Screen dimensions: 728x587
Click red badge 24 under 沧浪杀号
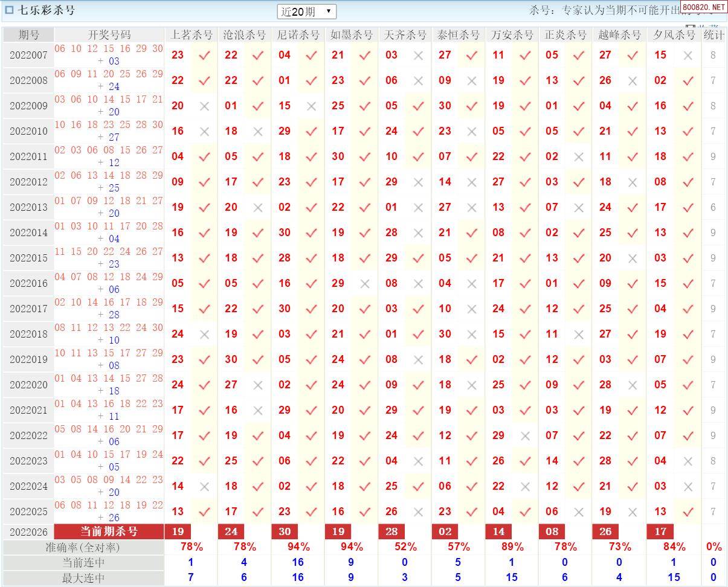click(x=231, y=531)
